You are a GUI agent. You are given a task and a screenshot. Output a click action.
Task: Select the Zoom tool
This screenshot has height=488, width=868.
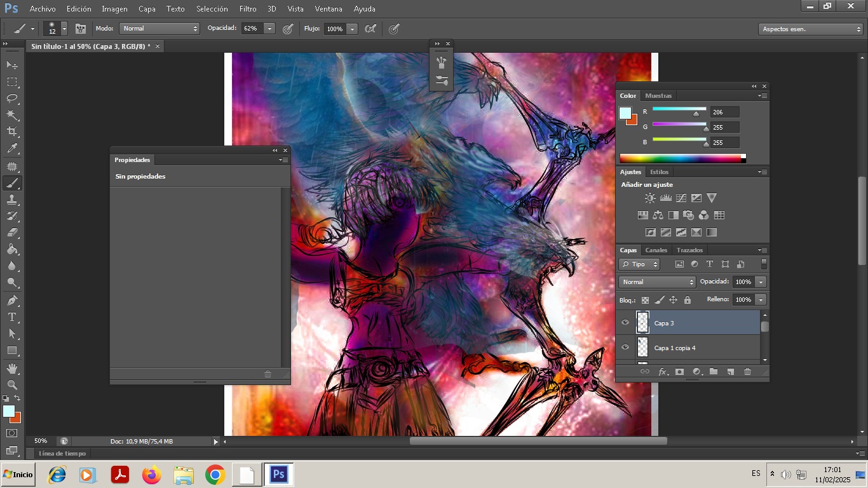(x=12, y=384)
